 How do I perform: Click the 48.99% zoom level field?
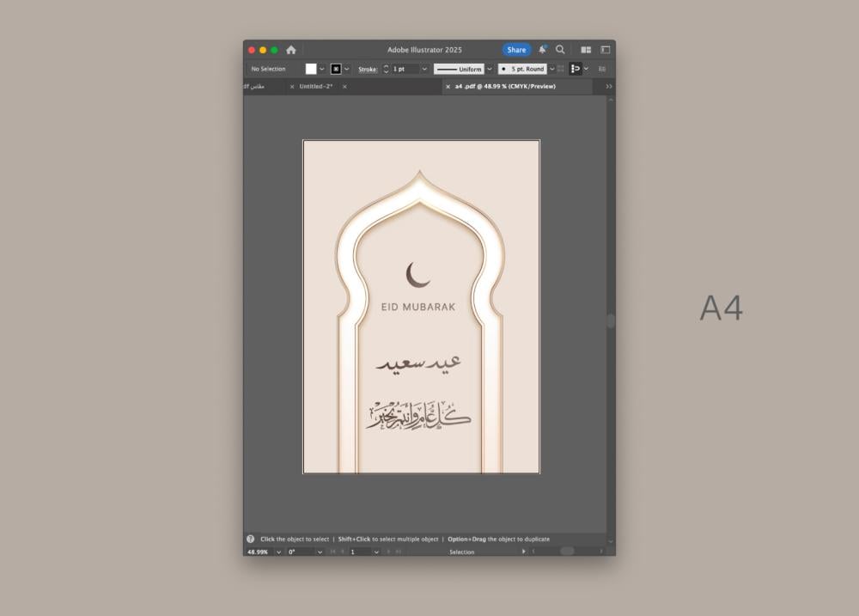[x=258, y=552]
